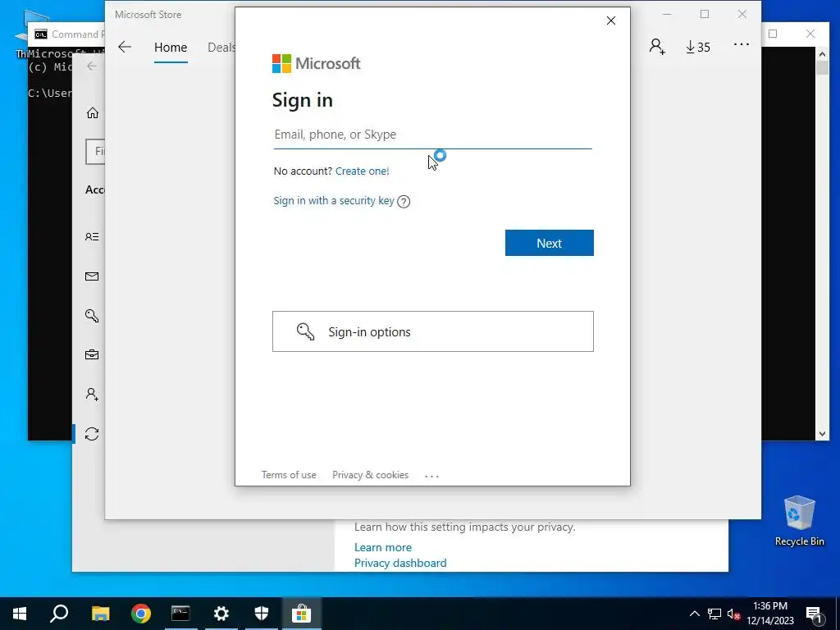Switch to Microsoft Store on taskbar
This screenshot has width=840, height=630.
pyautogui.click(x=302, y=614)
